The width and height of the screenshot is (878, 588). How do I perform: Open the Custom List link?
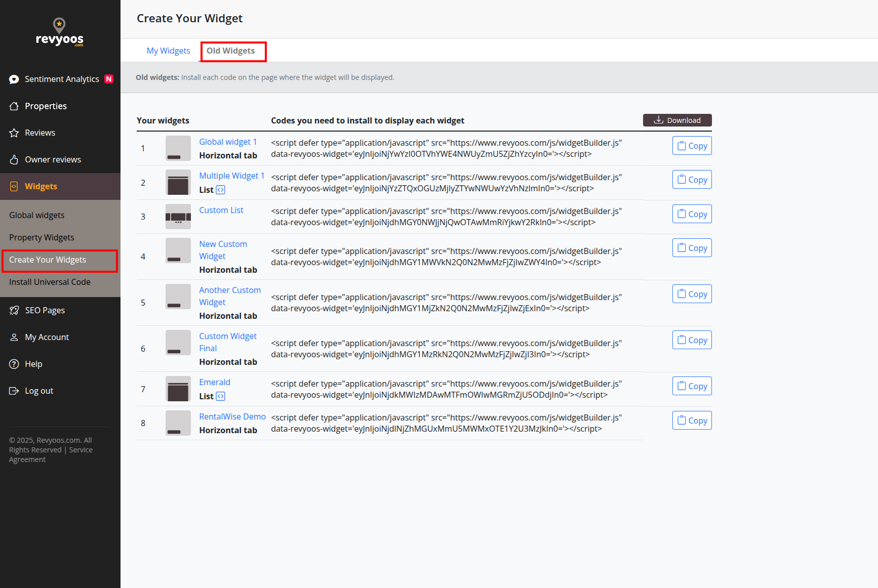pyautogui.click(x=221, y=210)
